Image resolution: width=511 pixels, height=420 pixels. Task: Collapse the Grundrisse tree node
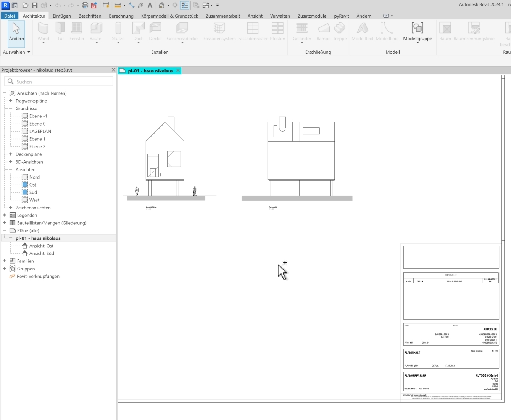11,108
